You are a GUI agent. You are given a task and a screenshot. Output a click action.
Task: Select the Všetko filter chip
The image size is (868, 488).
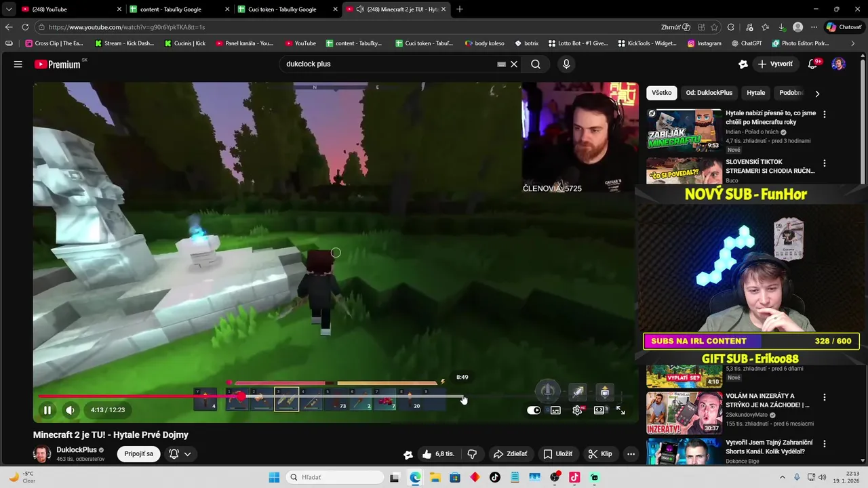coord(662,93)
